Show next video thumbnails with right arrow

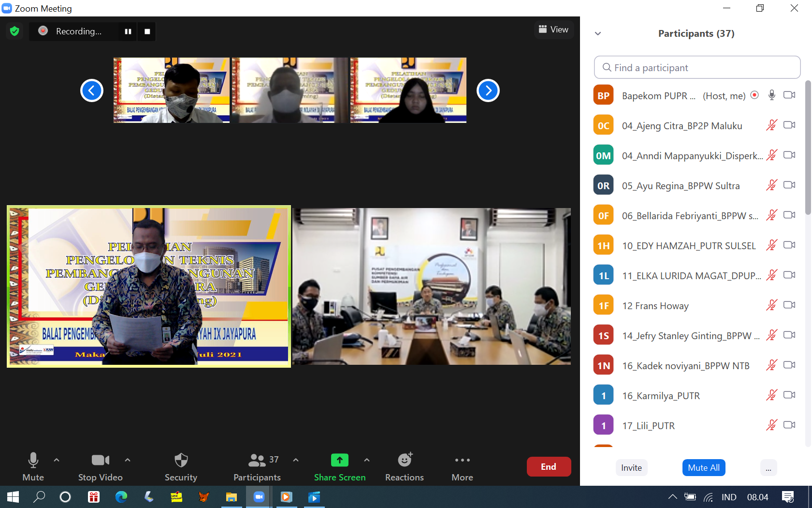pyautogui.click(x=488, y=90)
